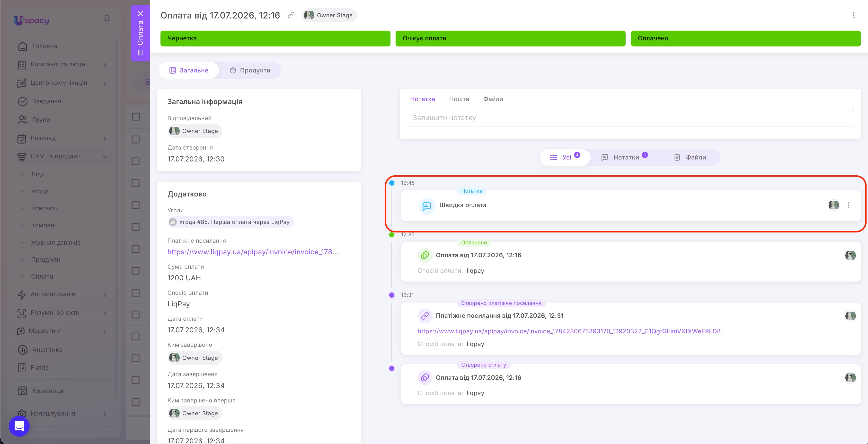Open the chat support bubble icon
This screenshot has height=444, width=868.
tap(19, 426)
